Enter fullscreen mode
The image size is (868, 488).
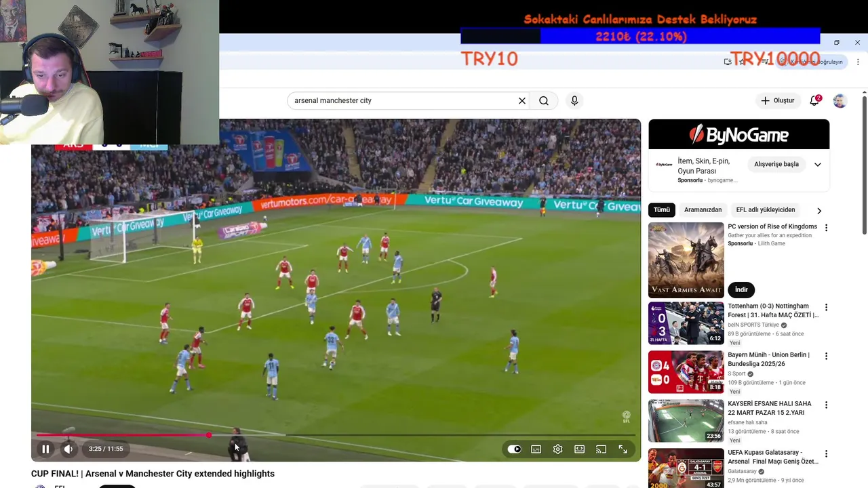pyautogui.click(x=623, y=449)
